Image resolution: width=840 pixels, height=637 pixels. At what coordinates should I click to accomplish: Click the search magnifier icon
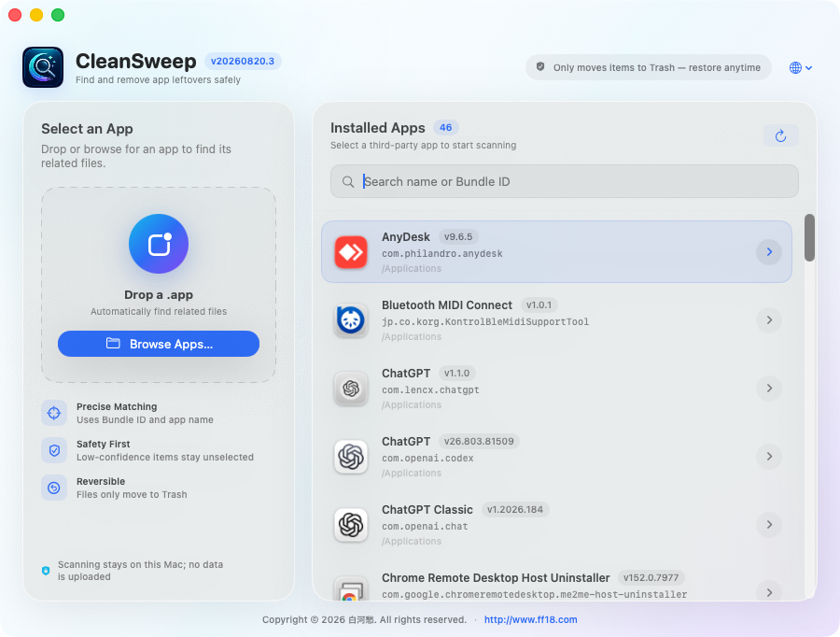(348, 182)
